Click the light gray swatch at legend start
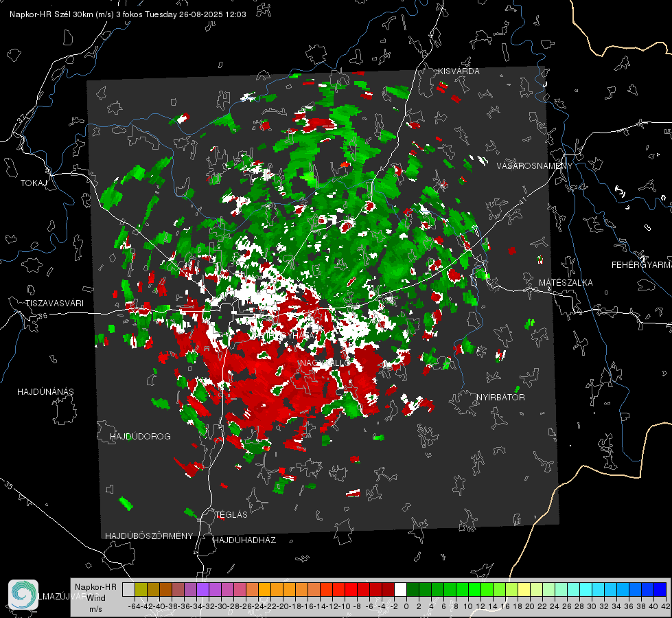Screen dimensions: 672x618 [128, 589]
